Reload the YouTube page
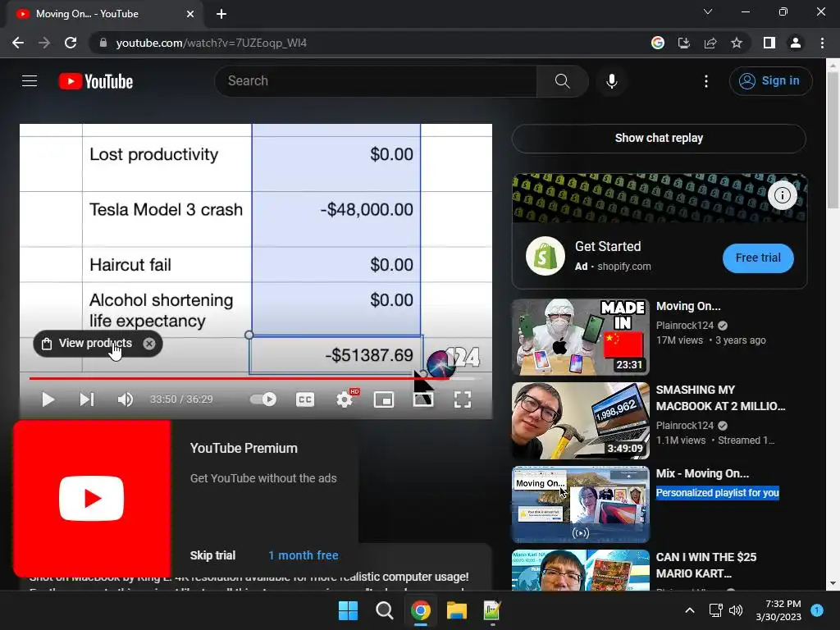This screenshot has height=630, width=840. [71, 43]
